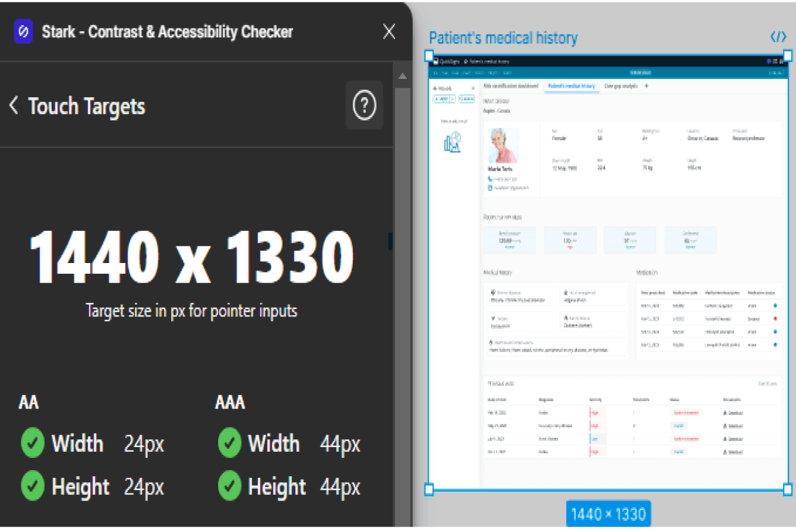Close the Stark plugin panel
Viewport: 796px width, 532px height.
point(389,31)
